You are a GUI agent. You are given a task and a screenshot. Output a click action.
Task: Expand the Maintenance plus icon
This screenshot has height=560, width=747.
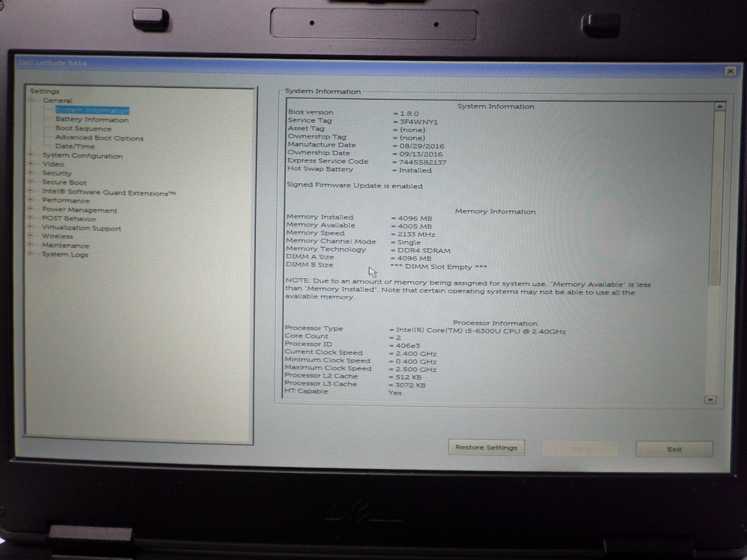click(x=30, y=245)
